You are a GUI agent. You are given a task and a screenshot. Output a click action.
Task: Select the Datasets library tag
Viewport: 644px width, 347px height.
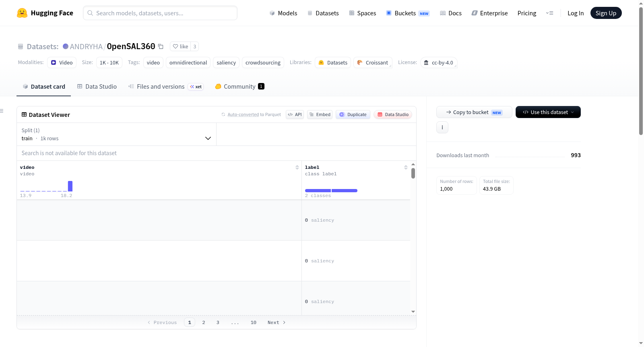[333, 62]
